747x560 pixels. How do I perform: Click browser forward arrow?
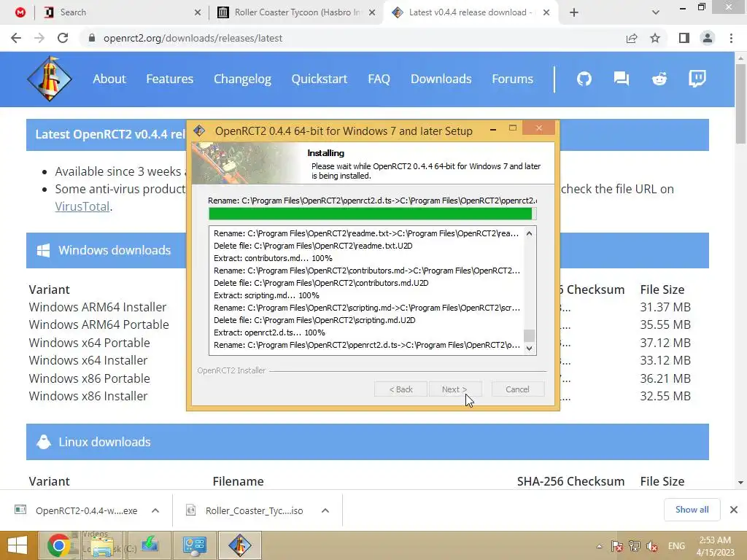click(39, 38)
